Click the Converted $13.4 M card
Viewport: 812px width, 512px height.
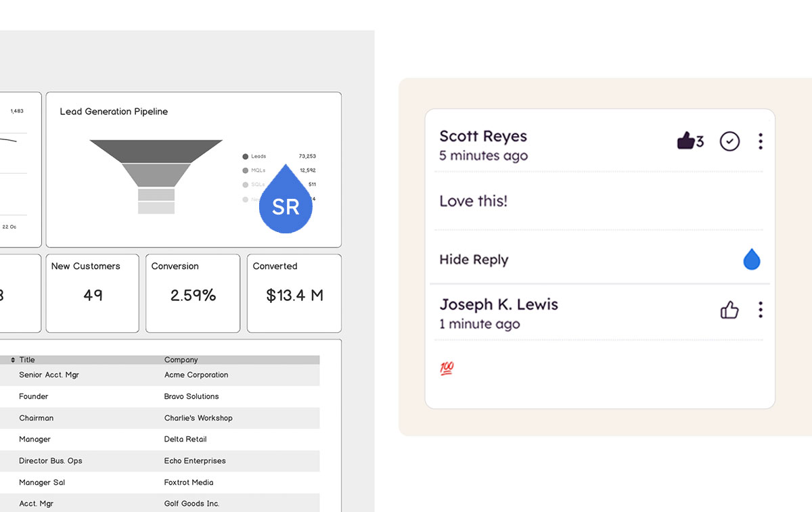tap(294, 294)
